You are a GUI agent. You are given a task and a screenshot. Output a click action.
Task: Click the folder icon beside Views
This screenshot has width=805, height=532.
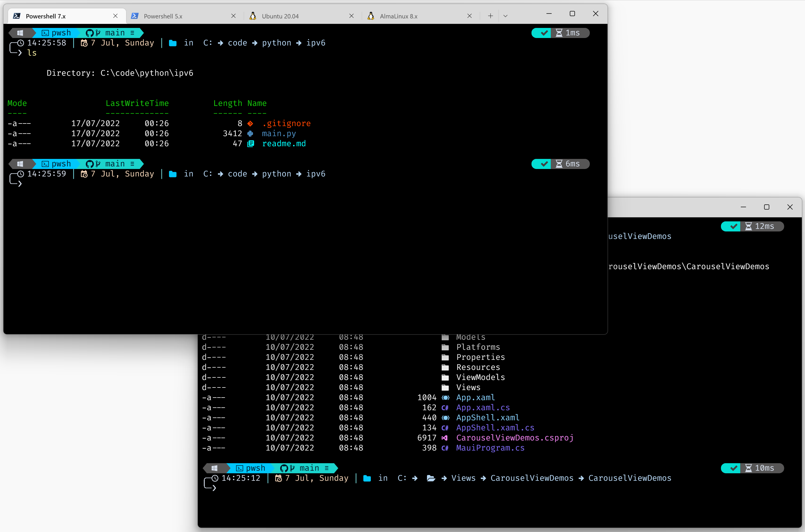tap(445, 387)
